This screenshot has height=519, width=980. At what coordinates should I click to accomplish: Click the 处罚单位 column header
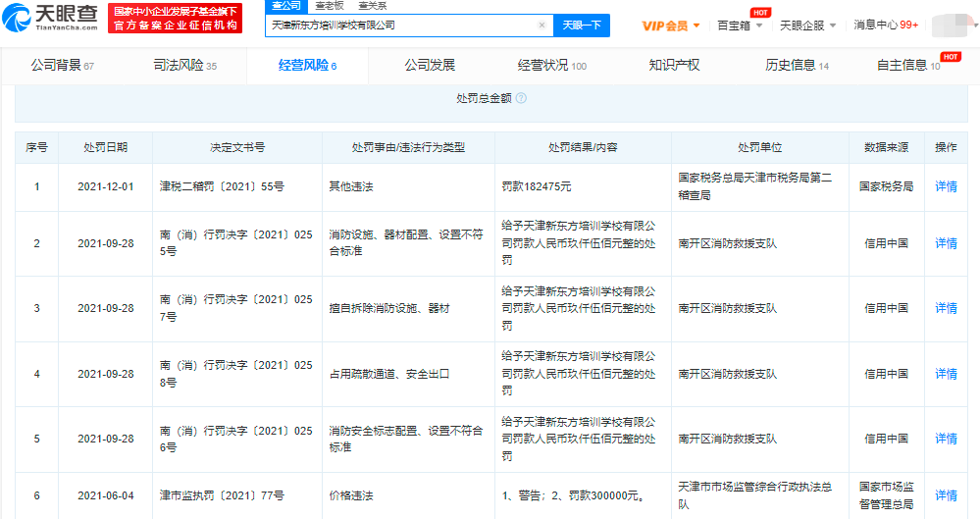pyautogui.click(x=759, y=147)
